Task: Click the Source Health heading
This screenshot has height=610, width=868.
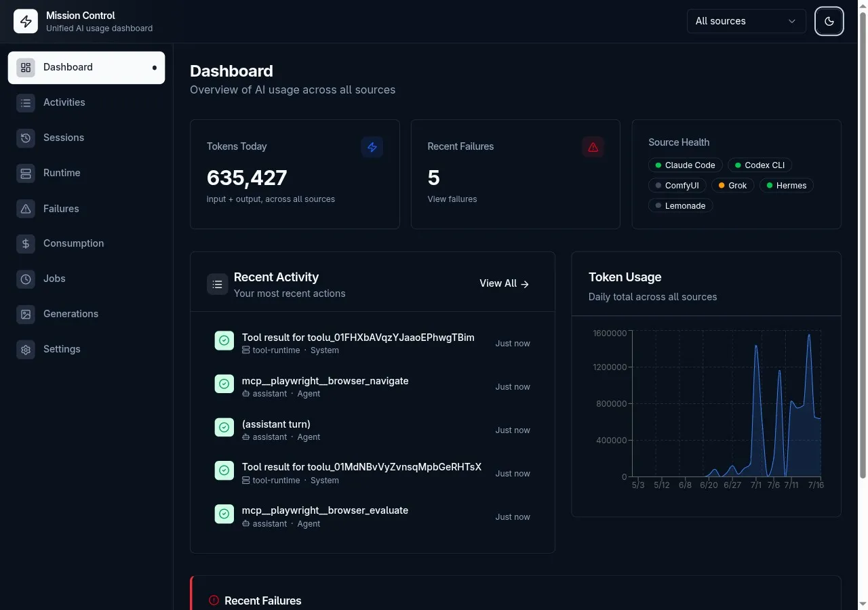Action: click(x=679, y=142)
